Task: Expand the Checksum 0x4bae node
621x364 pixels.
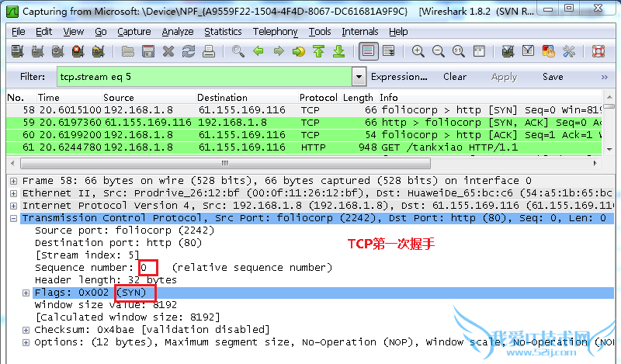Action: [26, 330]
